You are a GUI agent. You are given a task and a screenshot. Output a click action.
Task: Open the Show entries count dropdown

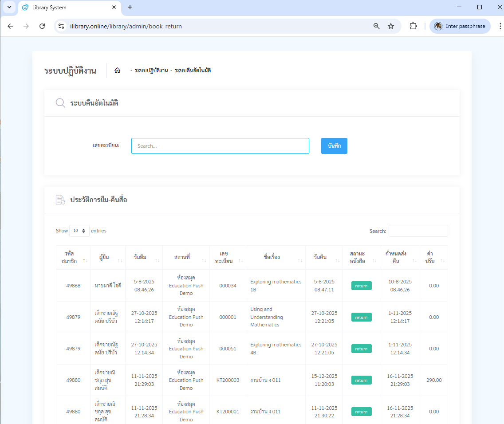tap(79, 231)
